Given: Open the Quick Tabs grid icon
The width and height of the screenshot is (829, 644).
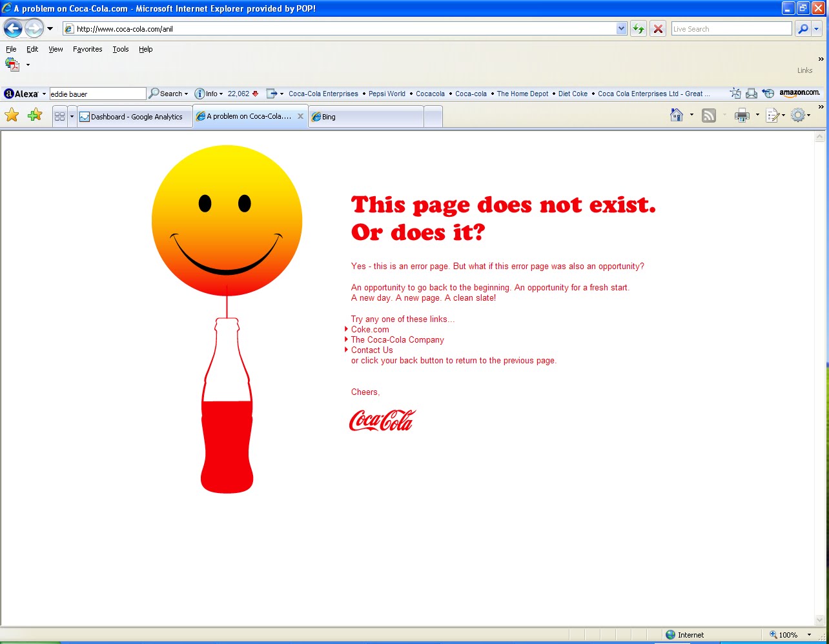Looking at the screenshot, I should pyautogui.click(x=59, y=115).
